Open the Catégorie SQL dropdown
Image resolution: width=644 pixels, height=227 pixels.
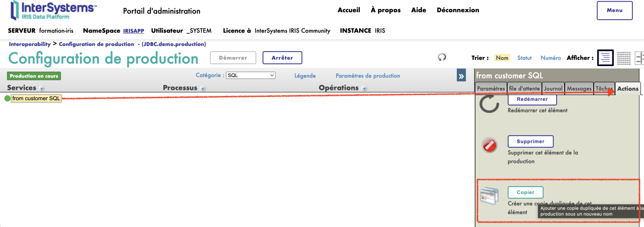coord(250,75)
